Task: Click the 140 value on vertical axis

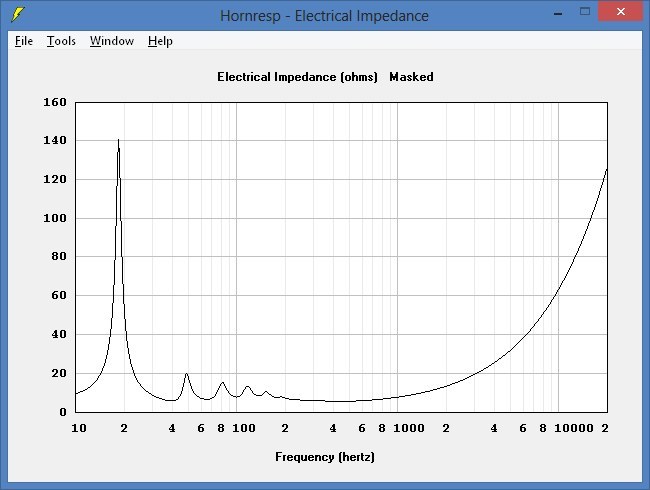Action: pos(55,141)
